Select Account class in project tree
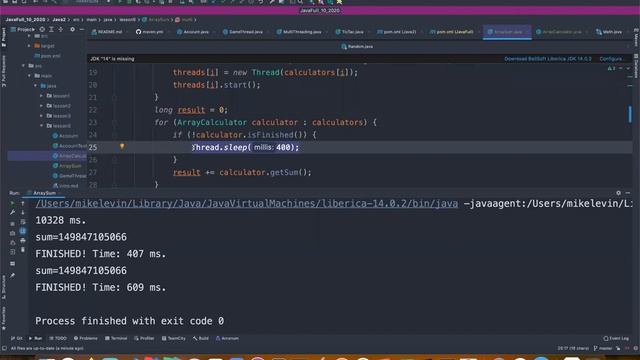 tap(65, 136)
